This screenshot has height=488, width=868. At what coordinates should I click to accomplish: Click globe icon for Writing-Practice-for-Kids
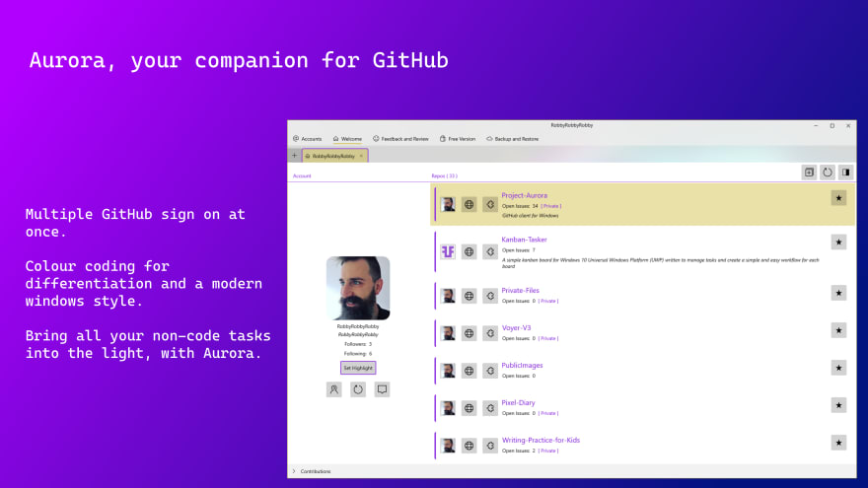click(469, 446)
